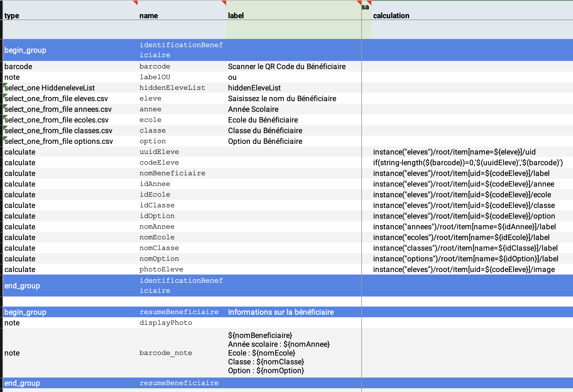Image resolution: width=573 pixels, height=392 pixels.
Task: Click the 'nomClasse' name cell
Action: (182, 248)
